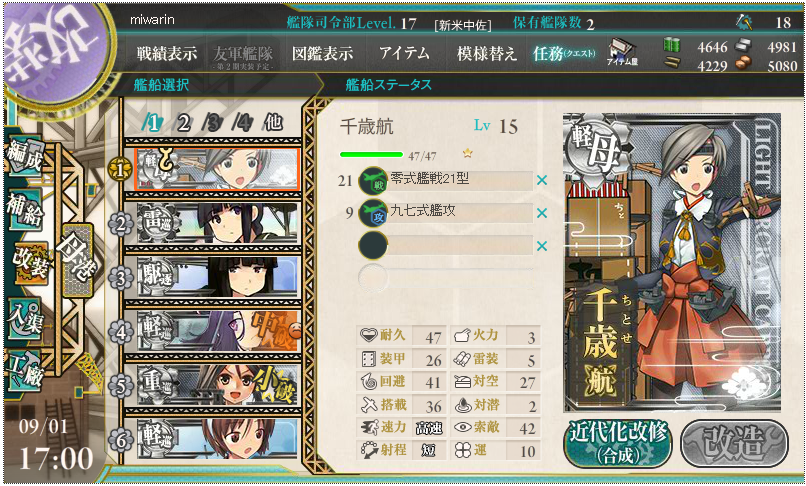Return to home port via 母港 icon
This screenshot has height=486, width=806.
point(77,261)
